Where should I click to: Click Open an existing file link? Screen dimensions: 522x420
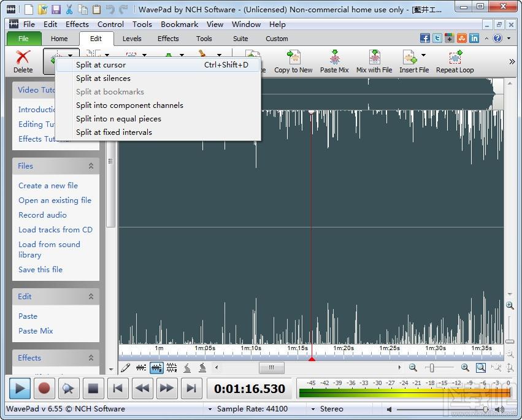(55, 200)
